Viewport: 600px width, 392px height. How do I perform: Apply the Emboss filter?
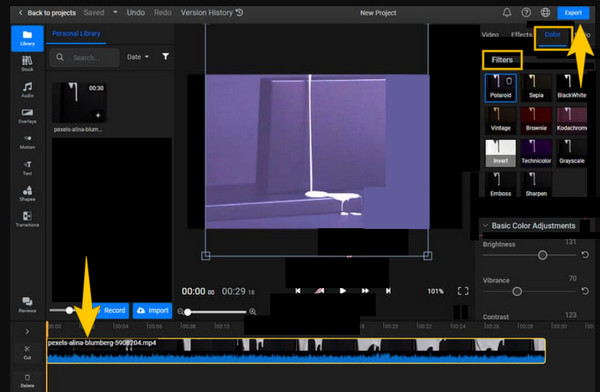[x=501, y=185]
